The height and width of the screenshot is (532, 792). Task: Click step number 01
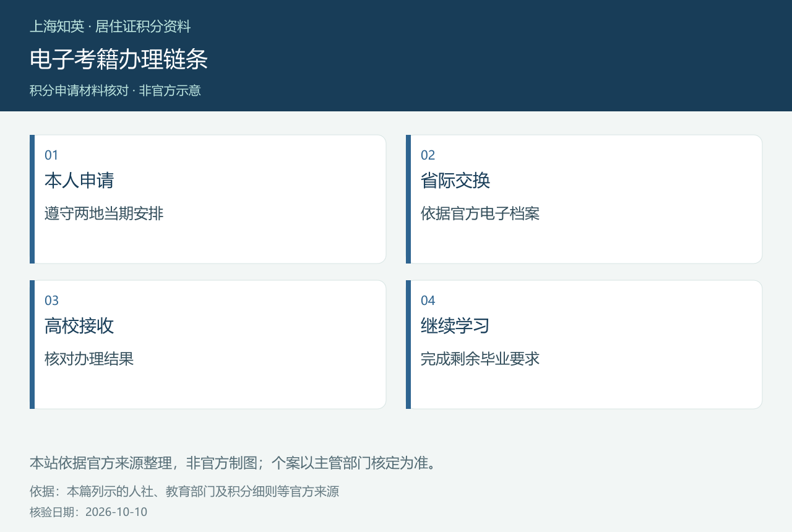point(51,155)
